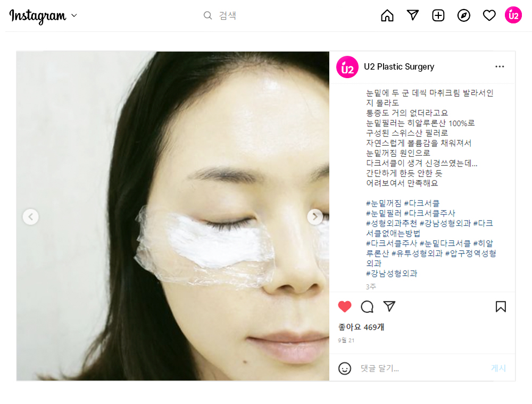Open direct messages paper plane icon in header
Image resolution: width=532 pixels, height=404 pixels.
[x=413, y=15]
